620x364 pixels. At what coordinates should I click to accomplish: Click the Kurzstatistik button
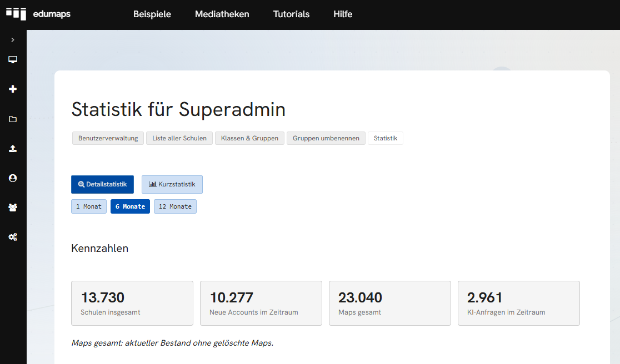coord(172,184)
